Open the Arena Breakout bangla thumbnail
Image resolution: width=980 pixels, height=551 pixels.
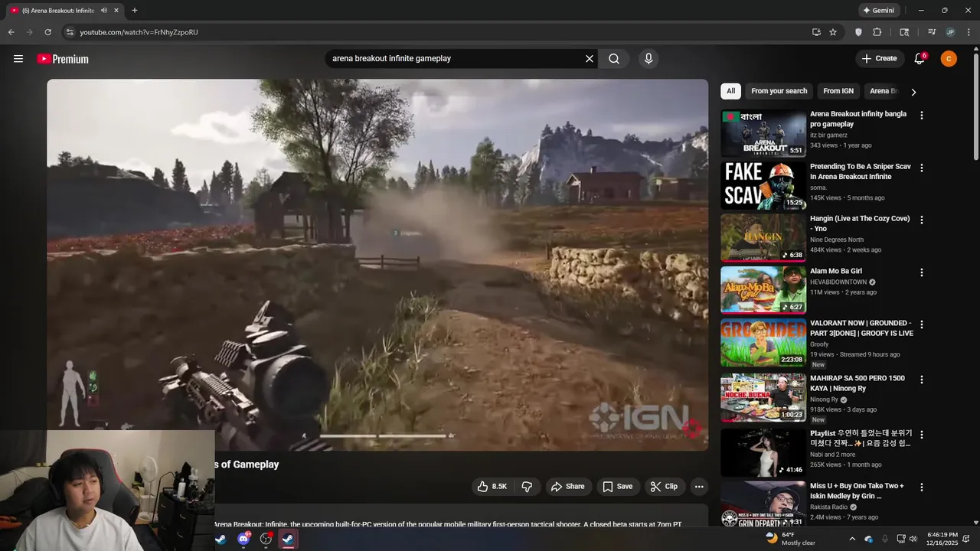coord(763,133)
